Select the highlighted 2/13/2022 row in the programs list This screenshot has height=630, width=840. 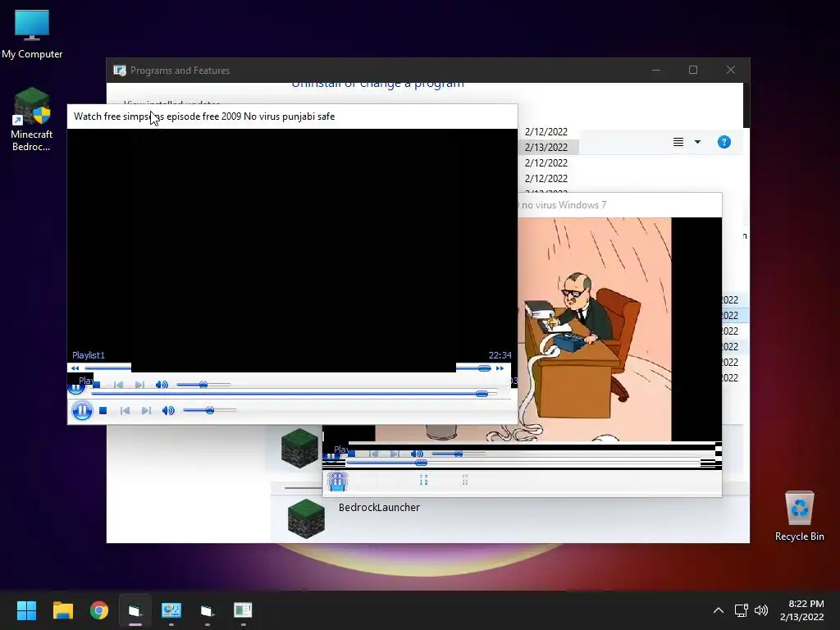548,148
